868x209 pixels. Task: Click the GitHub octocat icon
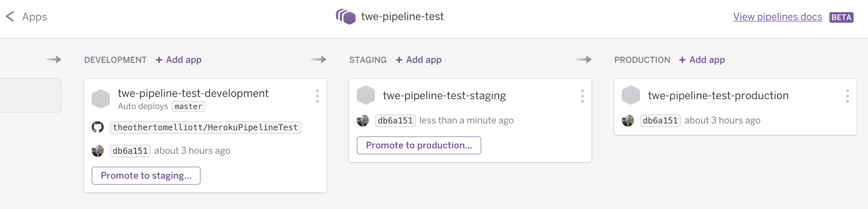point(98,127)
